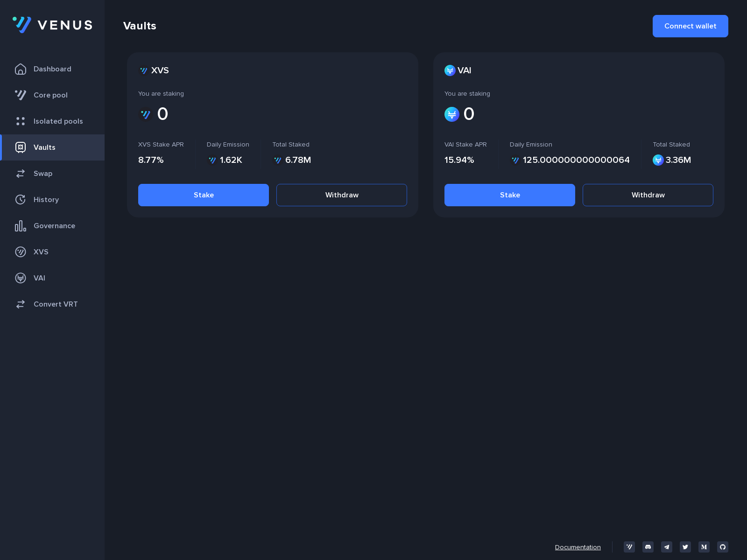
Task: Open the Swap page
Action: click(52, 174)
